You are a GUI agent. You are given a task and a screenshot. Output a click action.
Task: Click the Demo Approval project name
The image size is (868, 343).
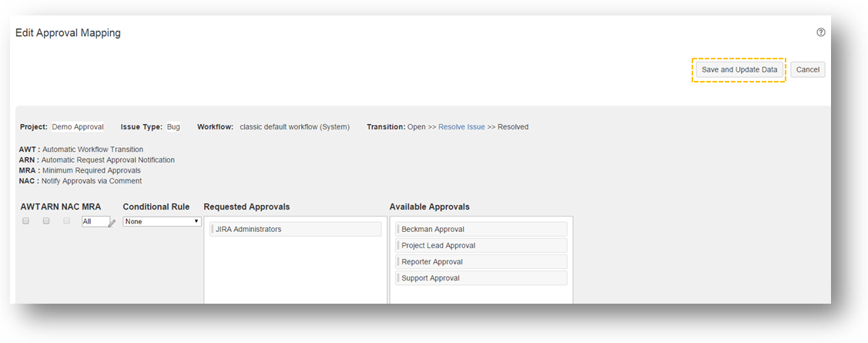[78, 127]
